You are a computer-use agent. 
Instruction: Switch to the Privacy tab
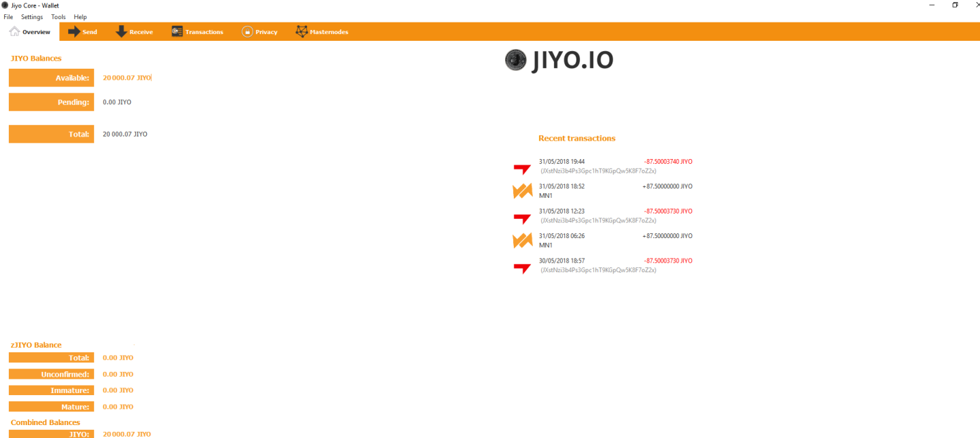pyautogui.click(x=259, y=32)
